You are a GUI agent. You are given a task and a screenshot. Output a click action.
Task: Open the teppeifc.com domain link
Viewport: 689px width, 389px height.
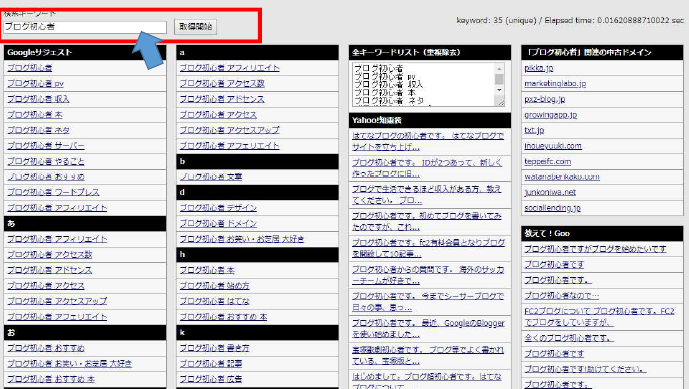pyautogui.click(x=548, y=161)
